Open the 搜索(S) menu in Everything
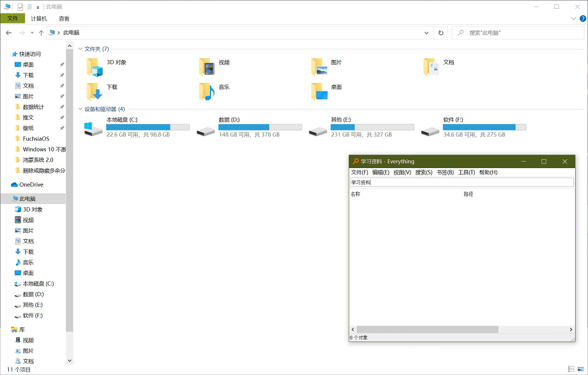This screenshot has height=375, width=588. (423, 172)
